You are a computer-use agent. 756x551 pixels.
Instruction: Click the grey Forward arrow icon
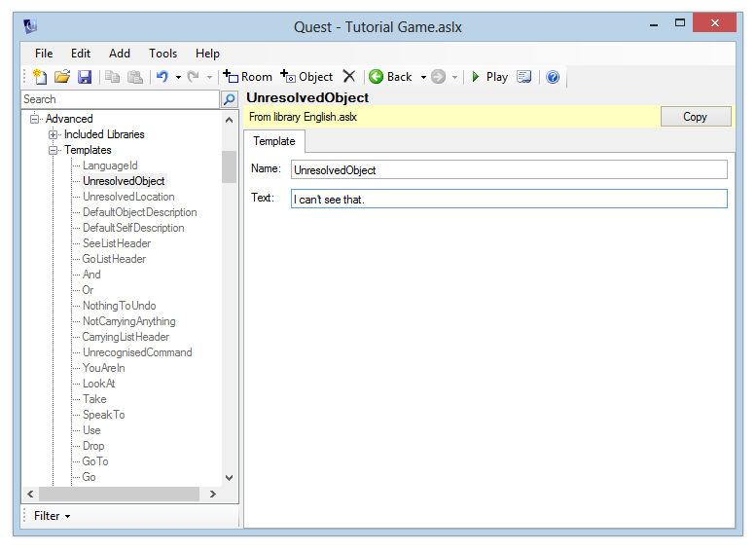(x=438, y=77)
